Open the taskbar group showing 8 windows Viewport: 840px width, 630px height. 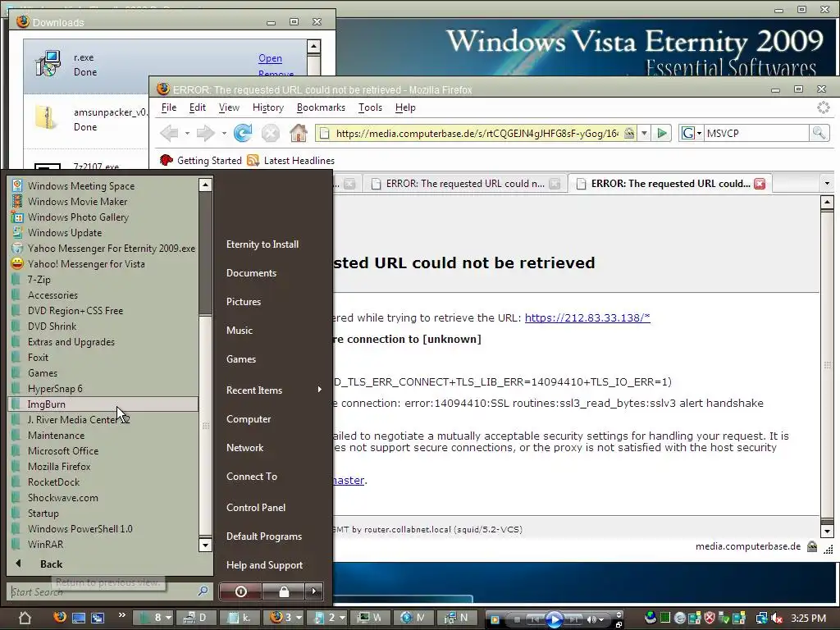click(x=153, y=618)
